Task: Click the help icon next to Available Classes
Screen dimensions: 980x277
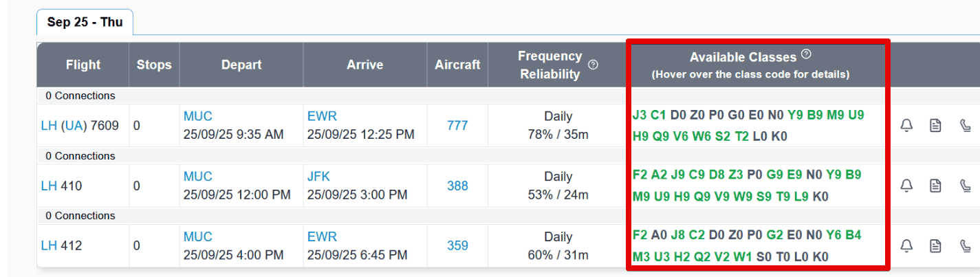Action: tap(807, 54)
